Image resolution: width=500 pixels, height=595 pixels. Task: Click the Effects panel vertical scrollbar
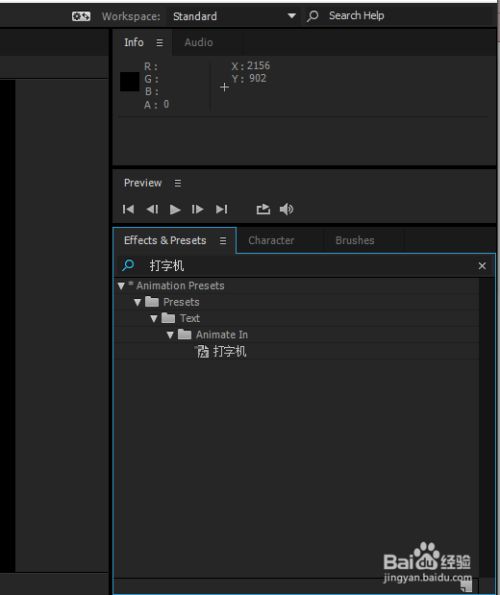(x=486, y=429)
